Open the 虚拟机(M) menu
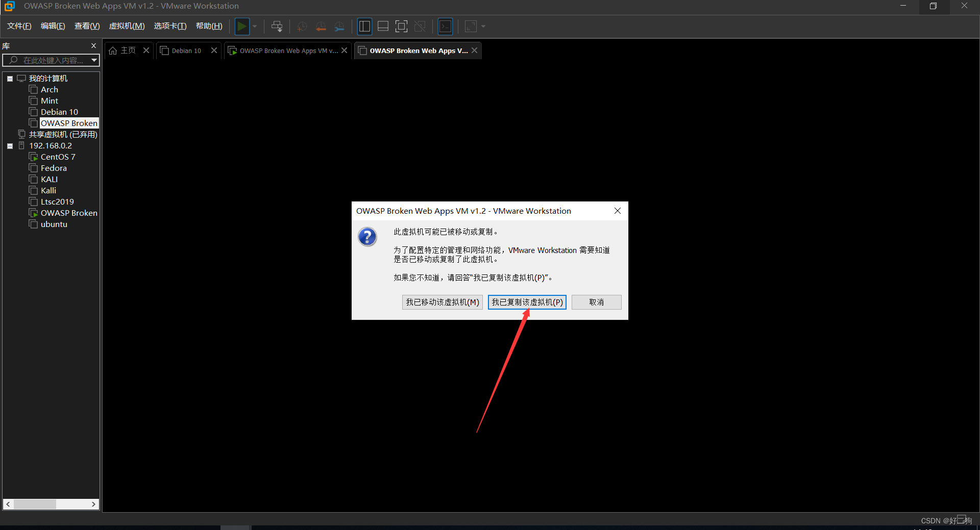The image size is (980, 530). 127,26
